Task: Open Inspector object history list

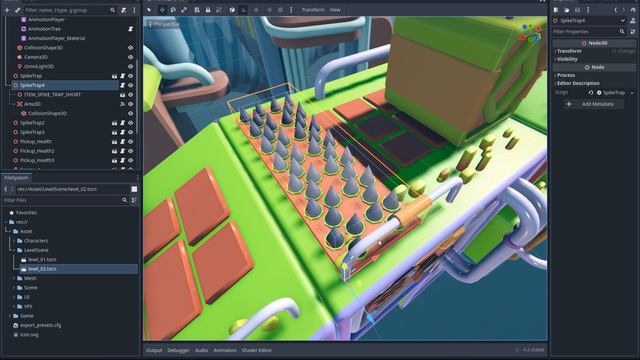Action: tap(633, 10)
